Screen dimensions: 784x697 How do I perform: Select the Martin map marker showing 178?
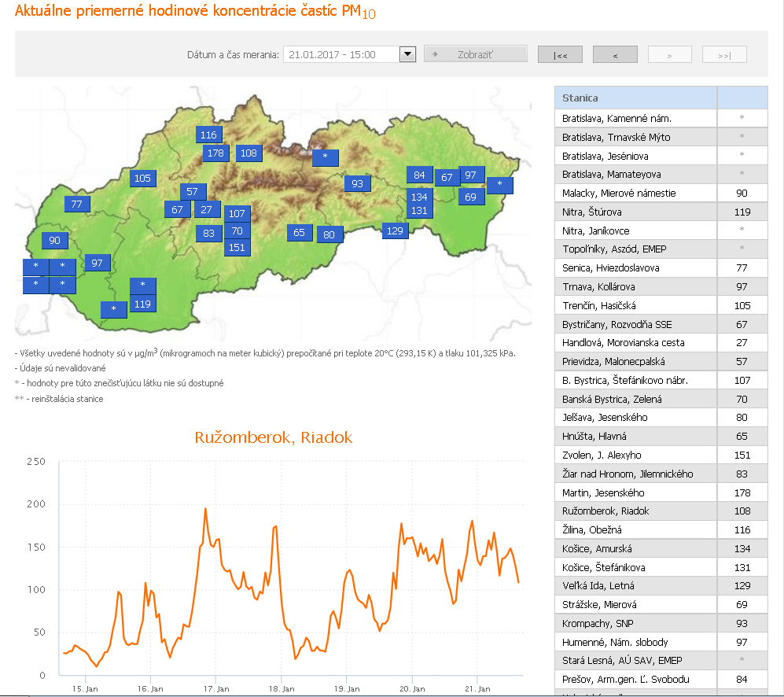pyautogui.click(x=215, y=153)
